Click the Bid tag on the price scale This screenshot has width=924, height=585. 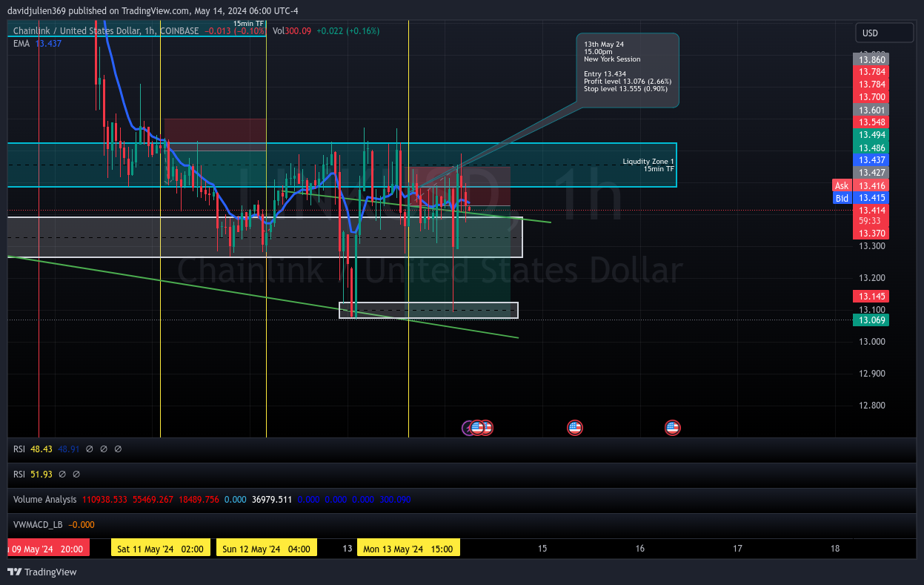[842, 198]
